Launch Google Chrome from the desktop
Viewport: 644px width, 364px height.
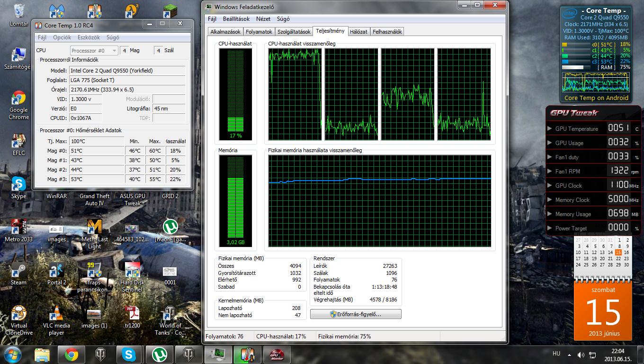coord(18,105)
